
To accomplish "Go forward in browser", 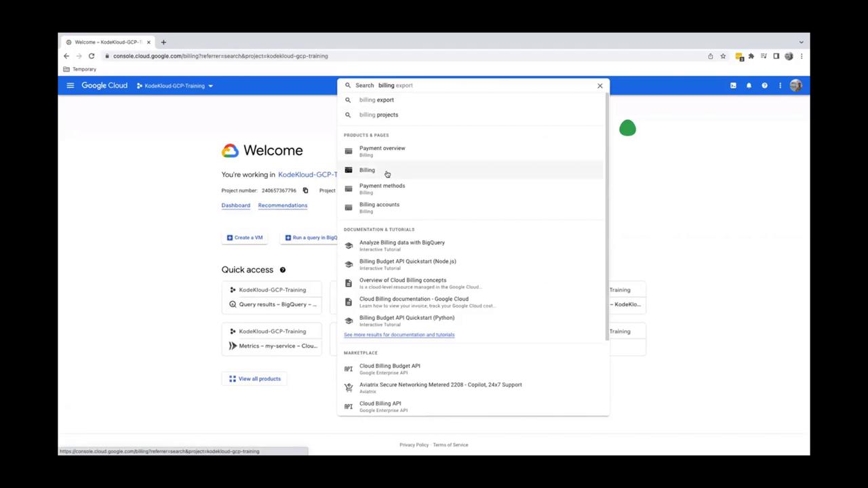I will tap(79, 56).
